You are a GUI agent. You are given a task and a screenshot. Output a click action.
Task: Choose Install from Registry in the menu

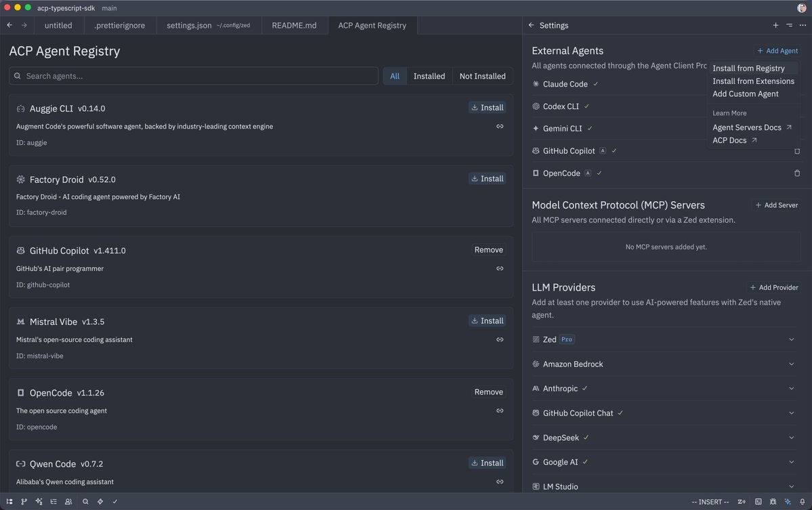point(748,68)
